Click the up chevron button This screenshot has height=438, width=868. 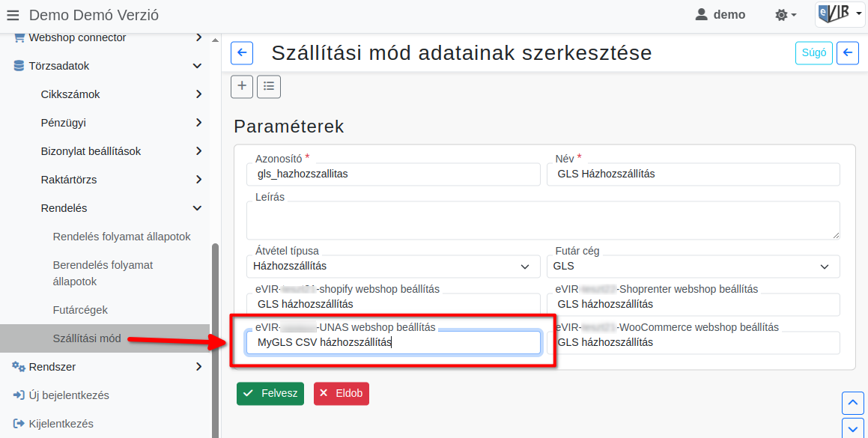coord(852,403)
